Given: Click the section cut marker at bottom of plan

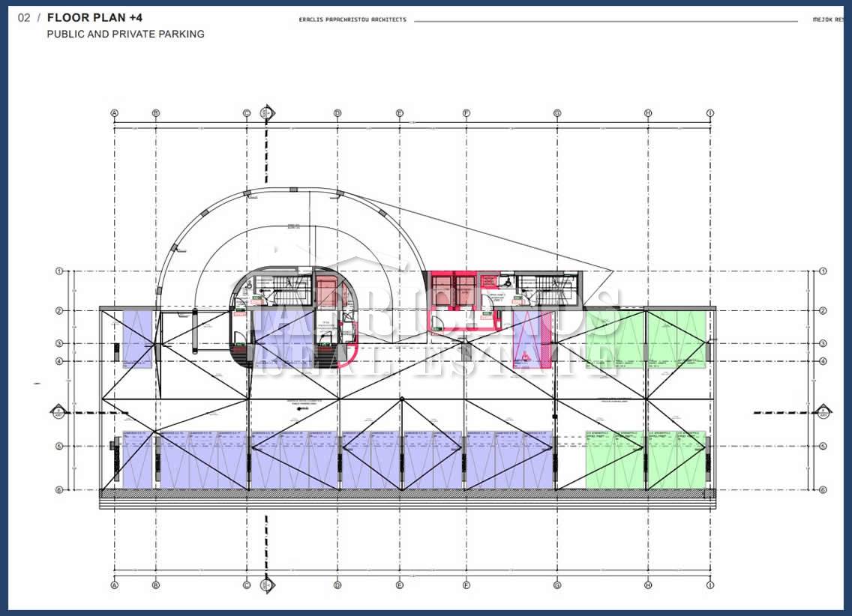Looking at the screenshot, I should pos(265,585).
